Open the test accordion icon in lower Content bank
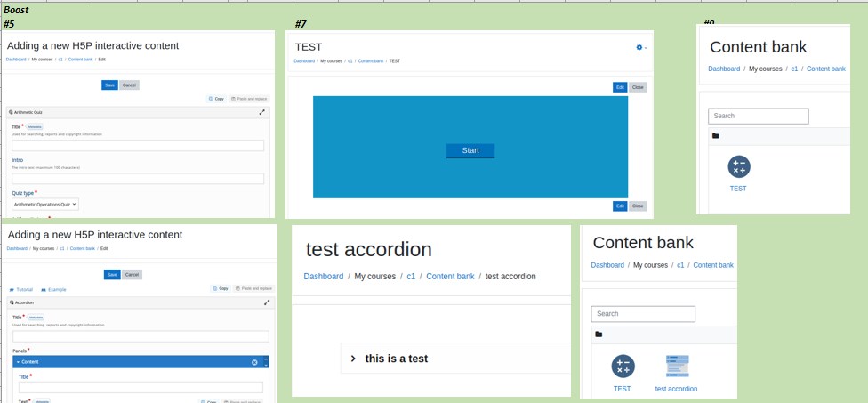868x403 pixels. coord(677,366)
